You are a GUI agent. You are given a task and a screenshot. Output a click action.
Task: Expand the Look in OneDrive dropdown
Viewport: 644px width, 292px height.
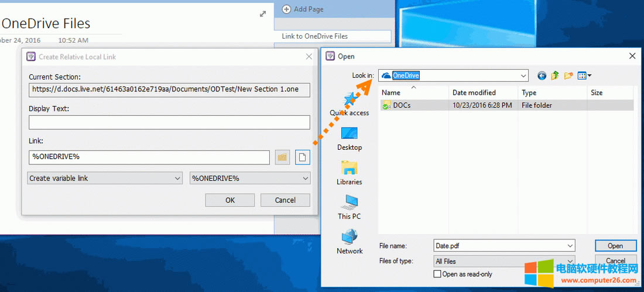click(523, 75)
